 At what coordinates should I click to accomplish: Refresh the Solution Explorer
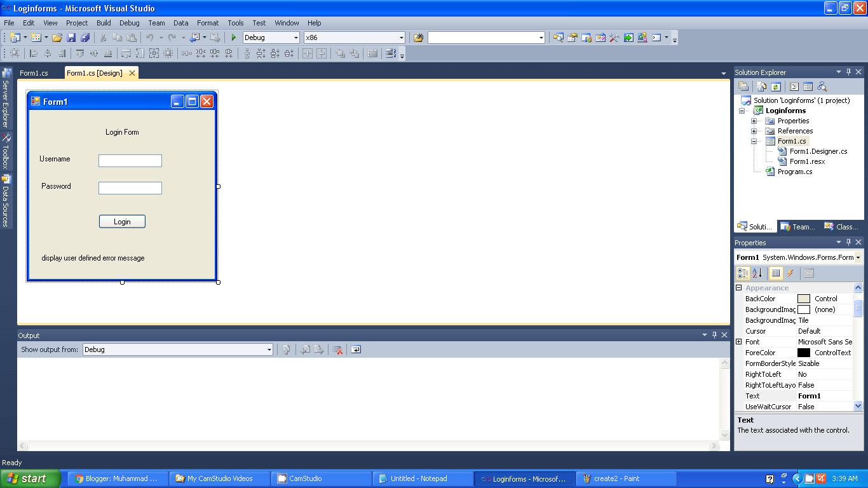tap(776, 86)
